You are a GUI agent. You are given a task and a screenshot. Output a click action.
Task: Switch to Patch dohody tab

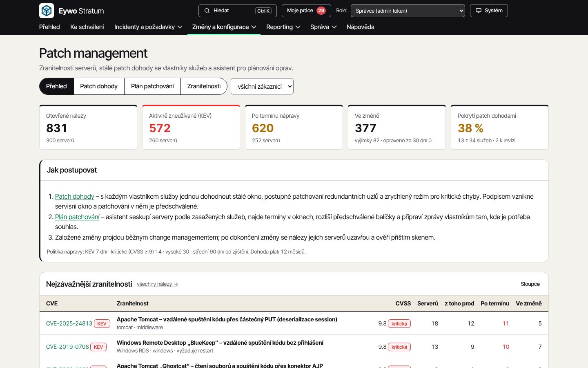tap(99, 86)
